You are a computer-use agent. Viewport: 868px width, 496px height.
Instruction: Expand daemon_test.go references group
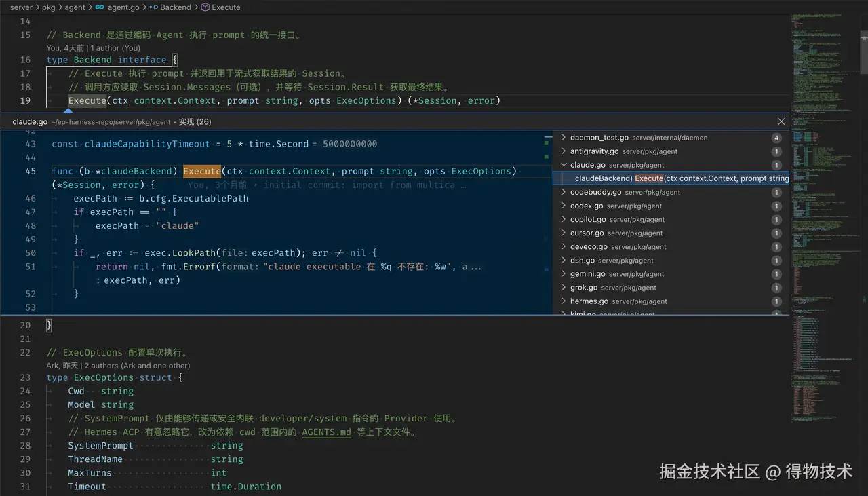[564, 138]
